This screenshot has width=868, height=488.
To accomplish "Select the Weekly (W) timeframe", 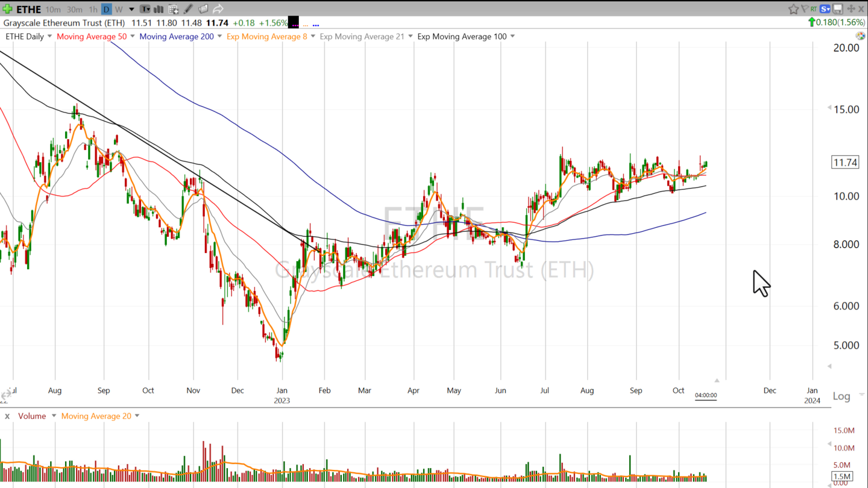I will pos(119,9).
